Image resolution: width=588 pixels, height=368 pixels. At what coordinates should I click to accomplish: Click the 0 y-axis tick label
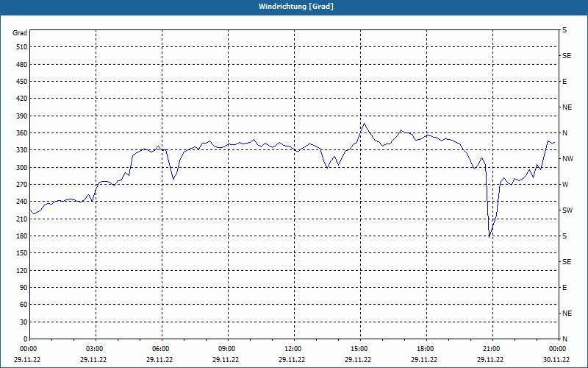pos(26,339)
